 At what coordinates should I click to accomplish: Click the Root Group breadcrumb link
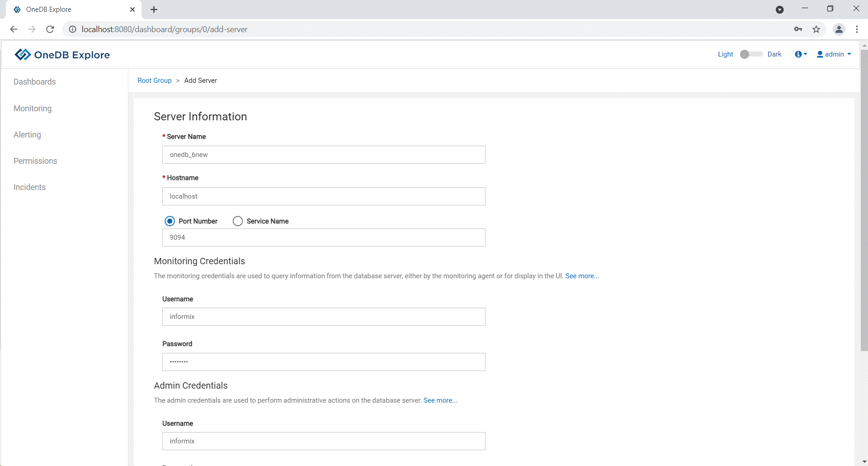point(155,81)
